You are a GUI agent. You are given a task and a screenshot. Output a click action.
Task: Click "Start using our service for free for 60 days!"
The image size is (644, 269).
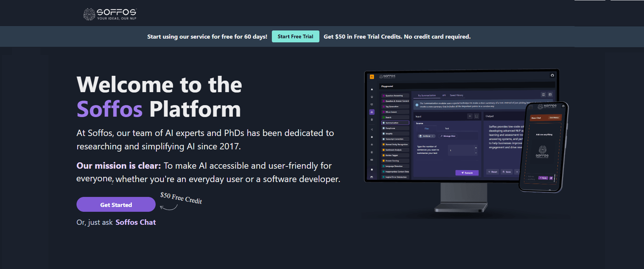207,36
